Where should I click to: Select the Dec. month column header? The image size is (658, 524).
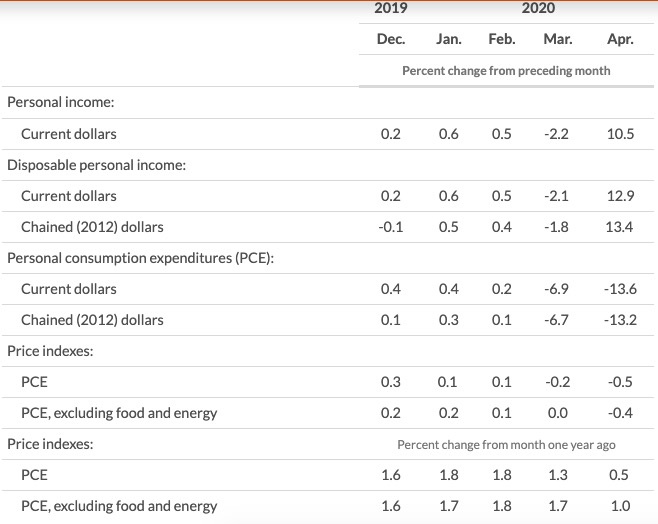point(391,39)
